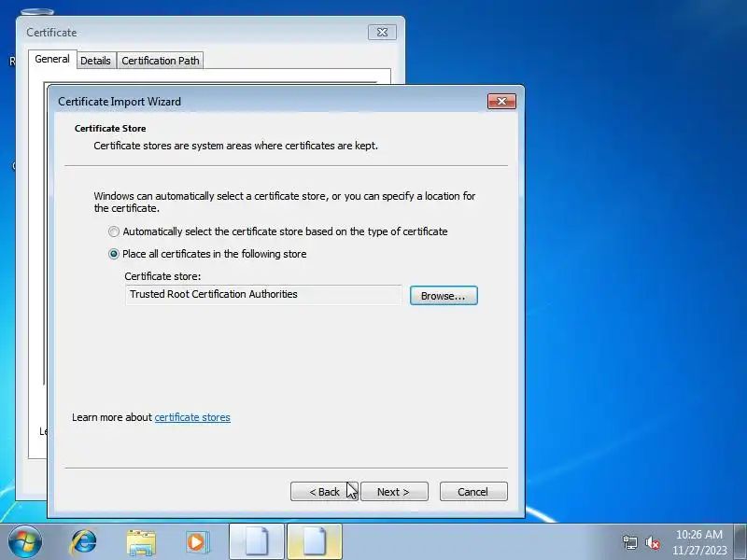Cancel the Certificate Import Wizard
747x560 pixels.
[x=473, y=492]
